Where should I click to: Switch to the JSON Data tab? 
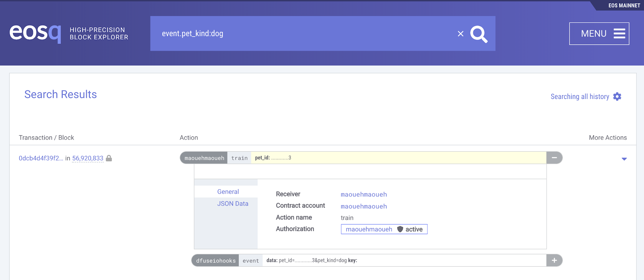tap(233, 204)
